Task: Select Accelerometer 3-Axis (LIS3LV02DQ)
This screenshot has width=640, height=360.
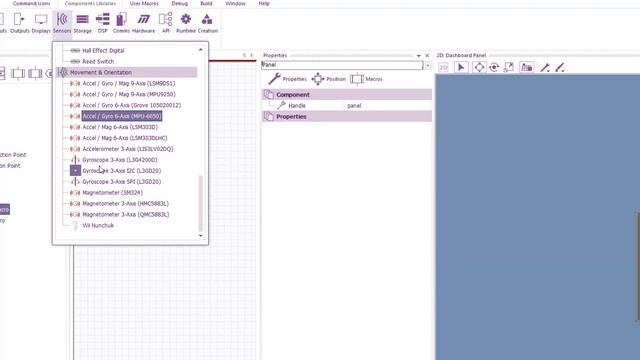Action: pyautogui.click(x=128, y=149)
